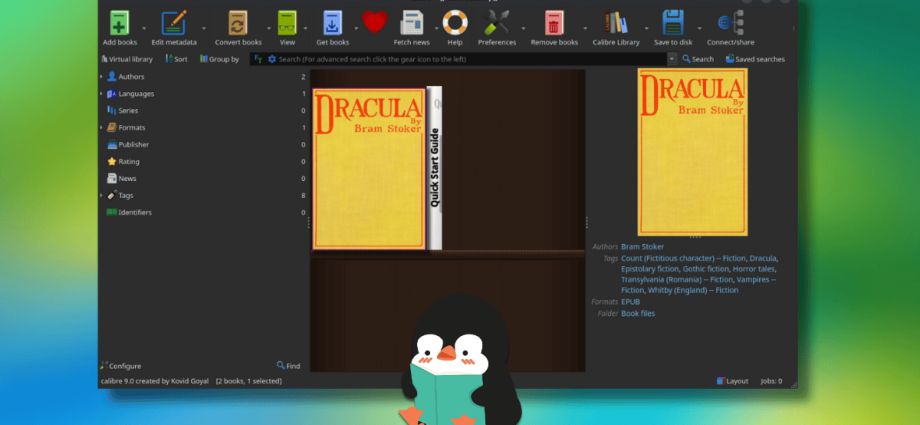Open Save to disk dropdown arrow
The height and width of the screenshot is (425, 920).
(x=699, y=28)
